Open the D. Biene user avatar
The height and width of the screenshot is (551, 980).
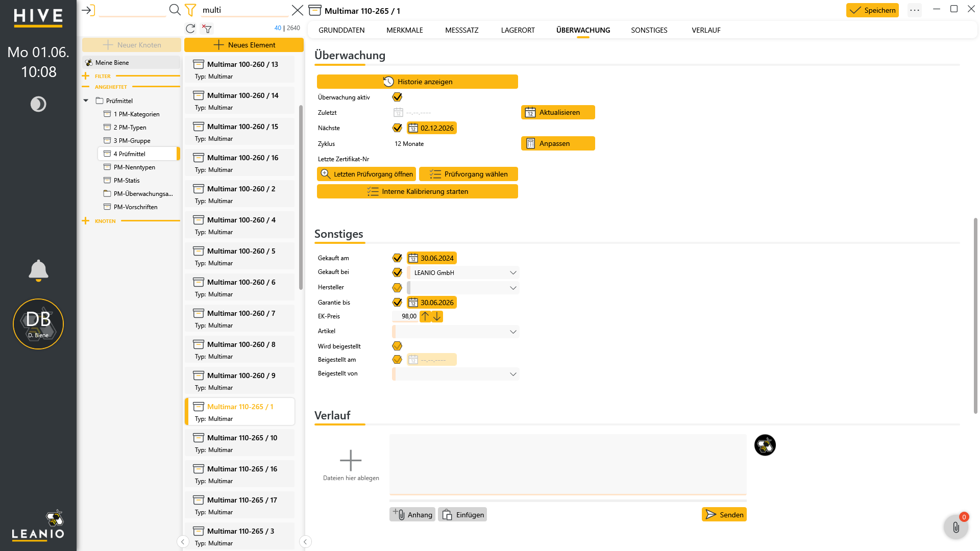tap(38, 324)
